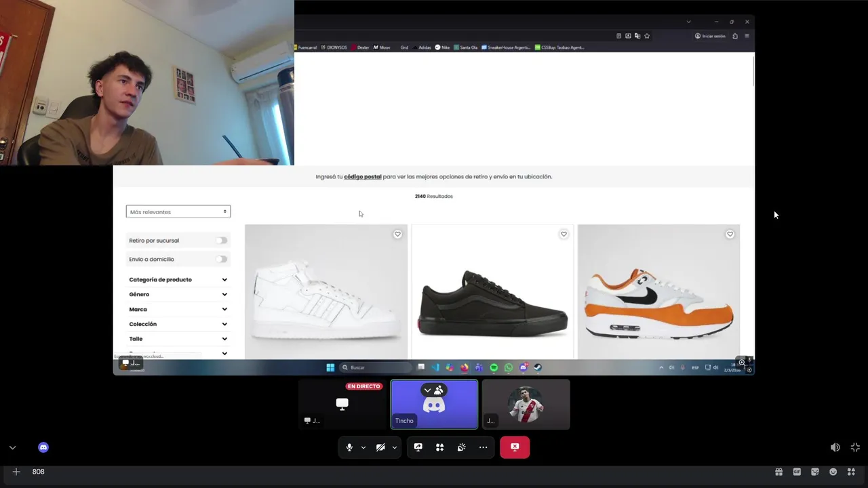
Task: Select the Tincho participant tile
Action: coord(434,405)
